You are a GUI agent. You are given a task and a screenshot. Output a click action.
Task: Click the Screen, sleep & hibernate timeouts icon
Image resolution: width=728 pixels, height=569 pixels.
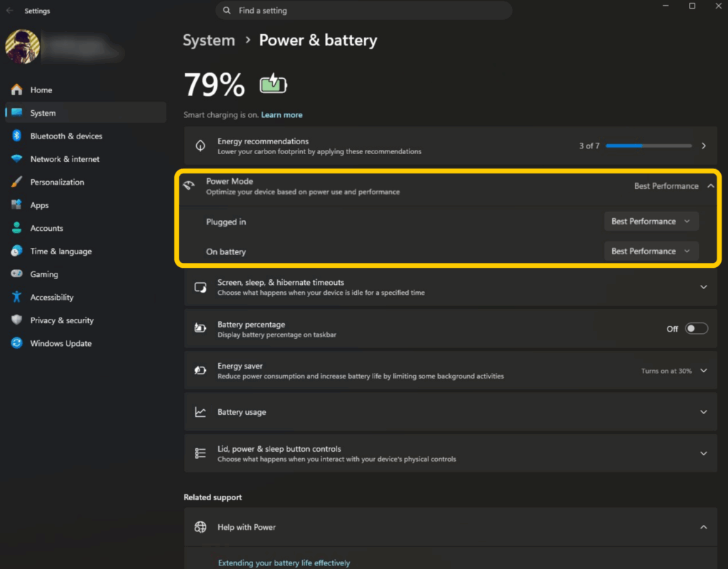[200, 287]
